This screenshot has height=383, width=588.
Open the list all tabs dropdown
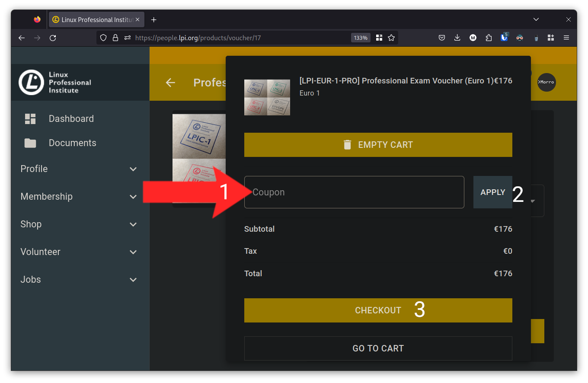[x=536, y=19]
